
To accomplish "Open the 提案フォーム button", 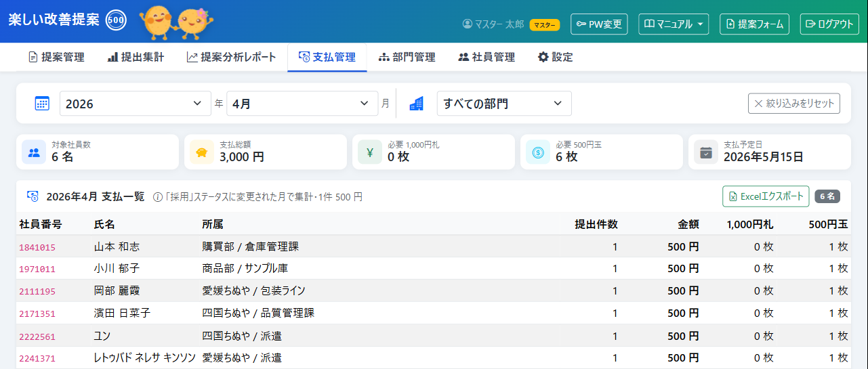I will point(755,24).
